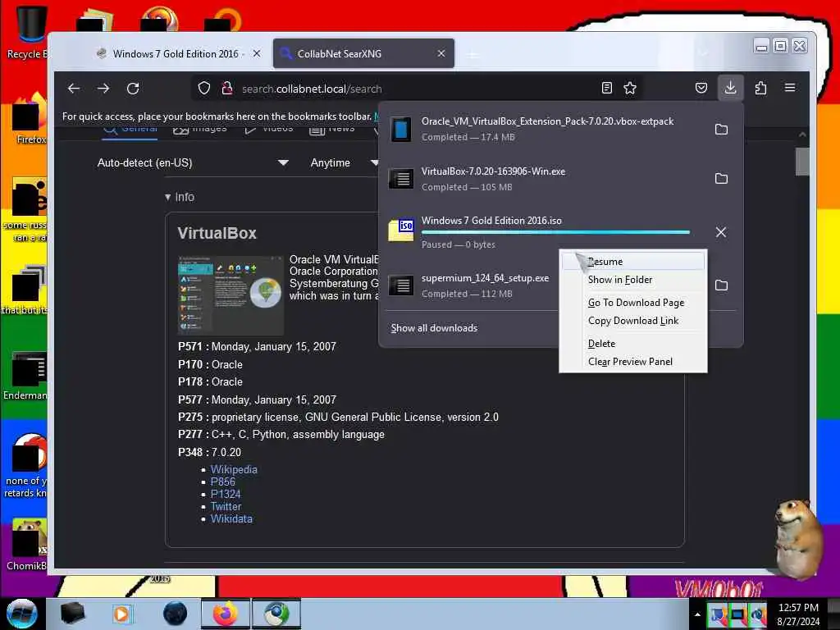Open Firefox from the taskbar
This screenshot has width=840, height=630.
point(225,614)
